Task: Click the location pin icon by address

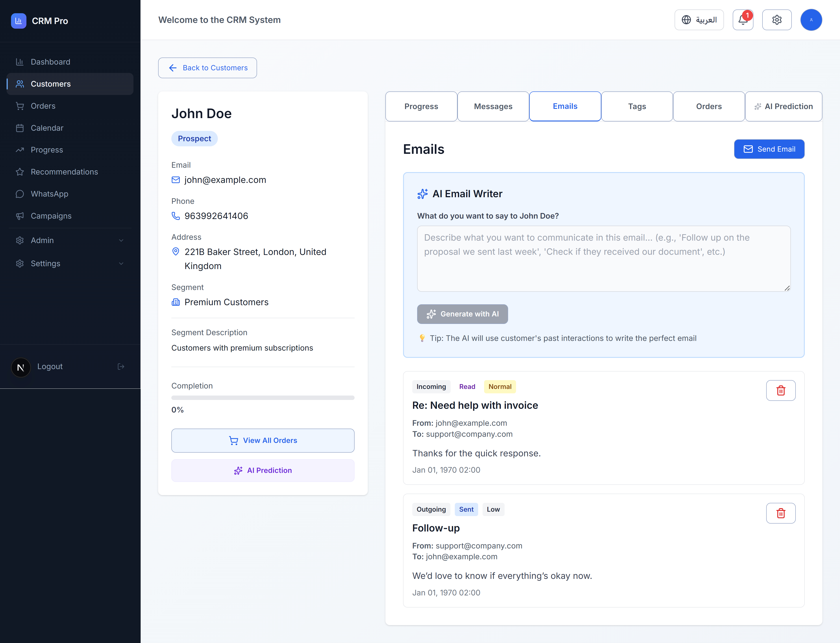Action: pos(176,251)
